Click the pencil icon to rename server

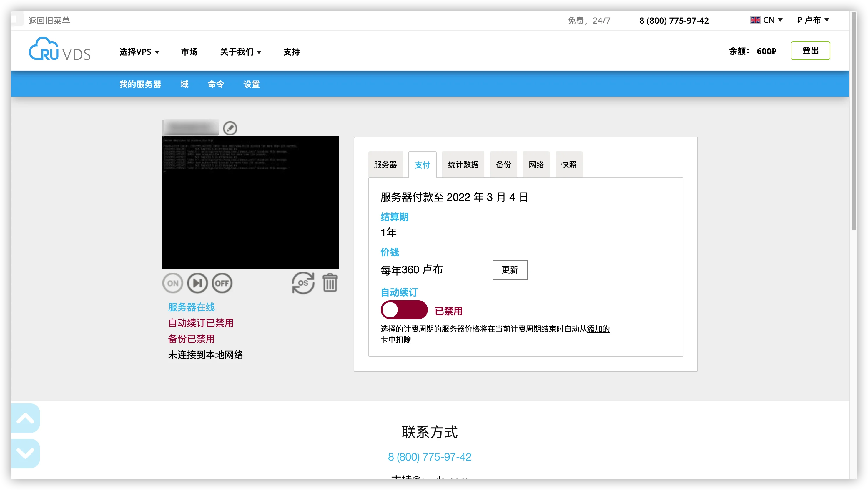pyautogui.click(x=230, y=128)
